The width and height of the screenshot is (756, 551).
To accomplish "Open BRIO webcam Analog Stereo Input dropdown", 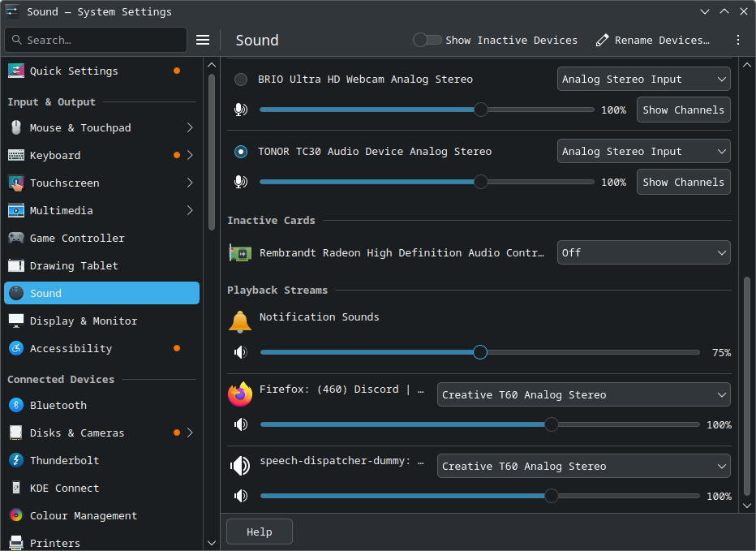I will (x=644, y=80).
